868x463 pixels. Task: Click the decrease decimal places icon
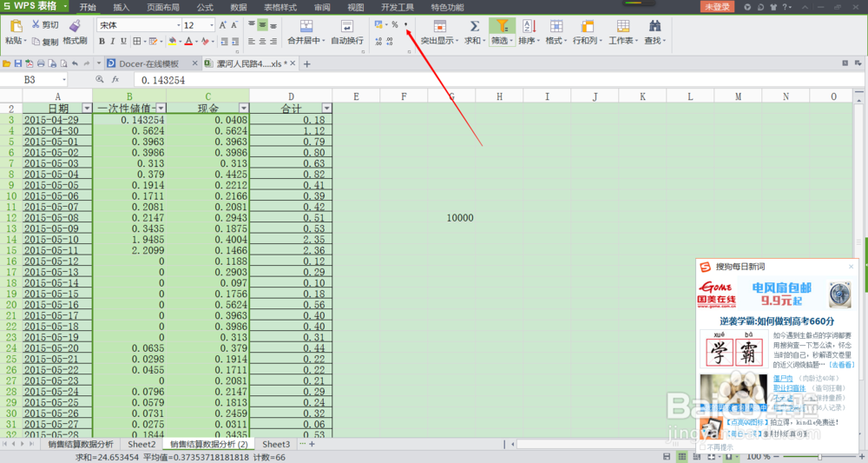point(390,42)
